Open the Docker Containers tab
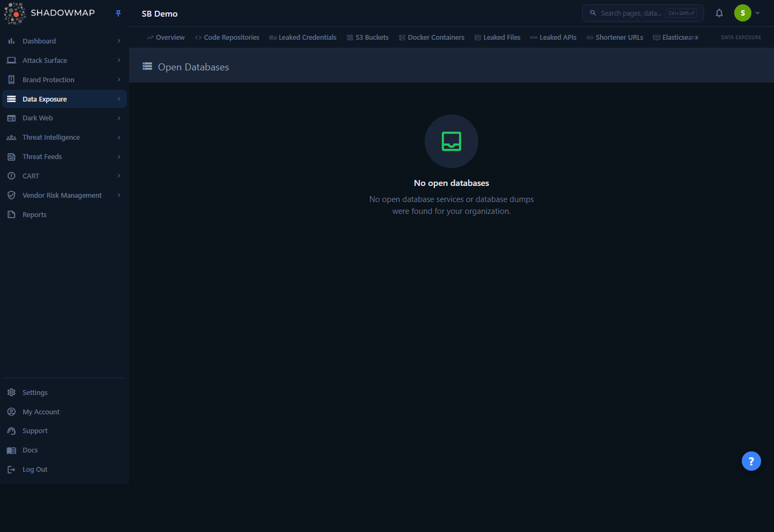 [x=432, y=38]
